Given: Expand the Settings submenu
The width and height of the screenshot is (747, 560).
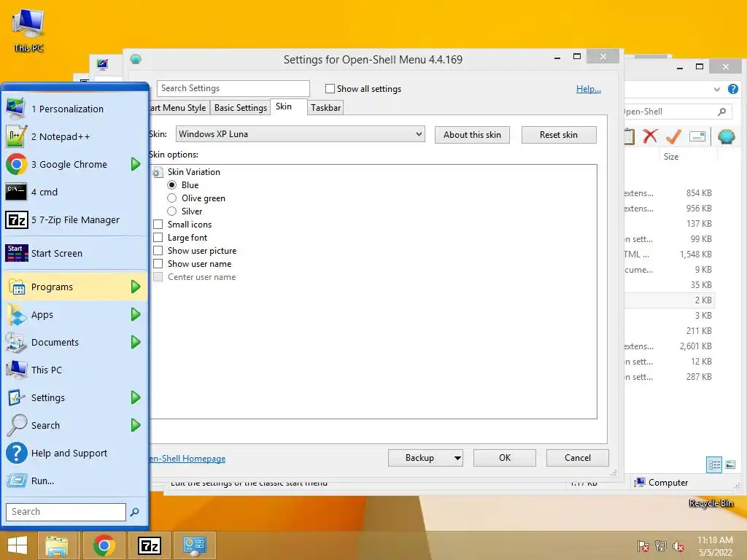Looking at the screenshot, I should 136,397.
